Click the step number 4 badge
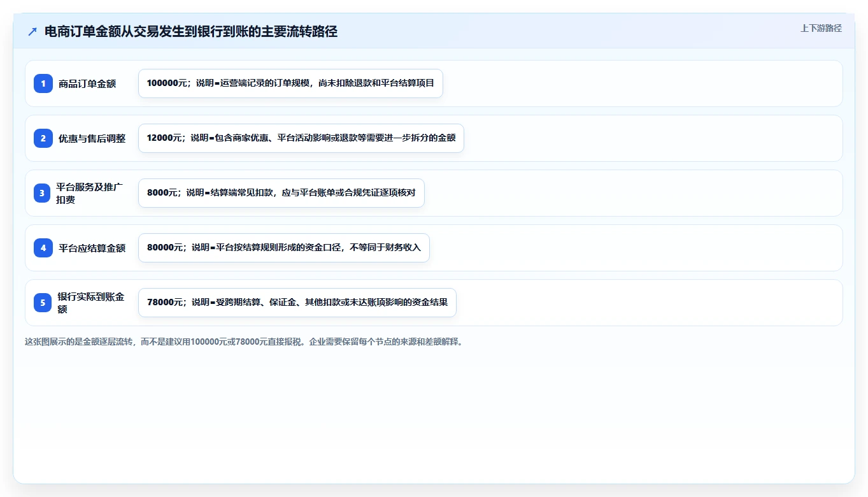The height and width of the screenshot is (497, 868). [43, 248]
